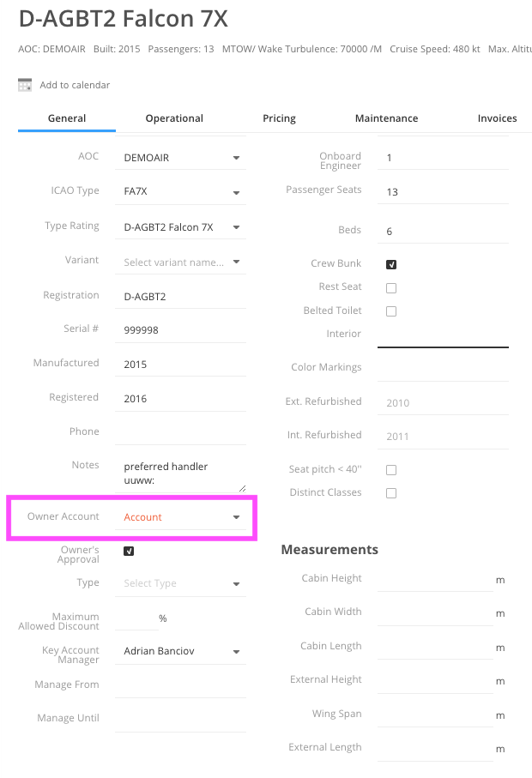Open the ICAO Type FA7X dropdown
The image size is (532, 778).
181,191
